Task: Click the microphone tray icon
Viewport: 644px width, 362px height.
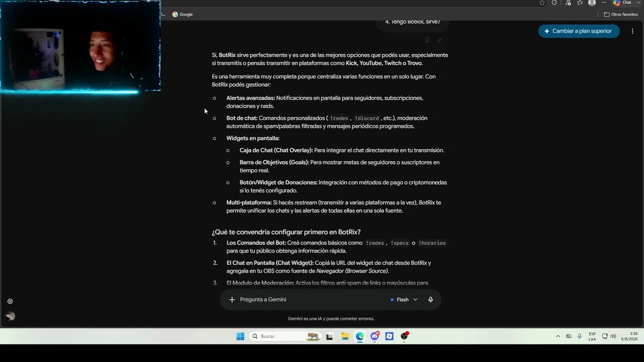Action: 580,336
